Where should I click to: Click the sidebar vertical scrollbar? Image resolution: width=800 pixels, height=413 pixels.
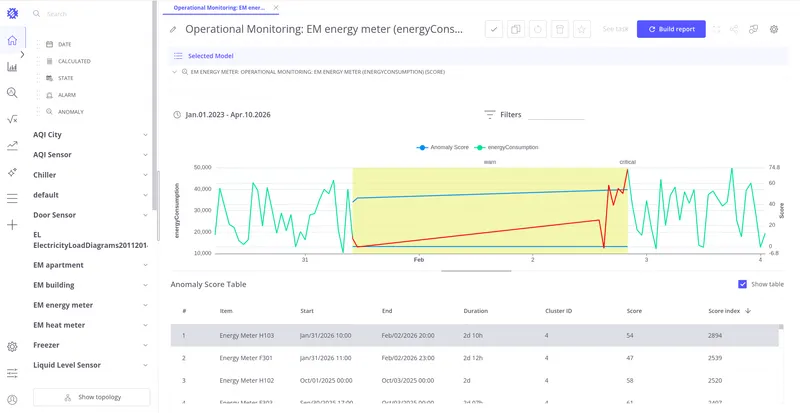155,105
